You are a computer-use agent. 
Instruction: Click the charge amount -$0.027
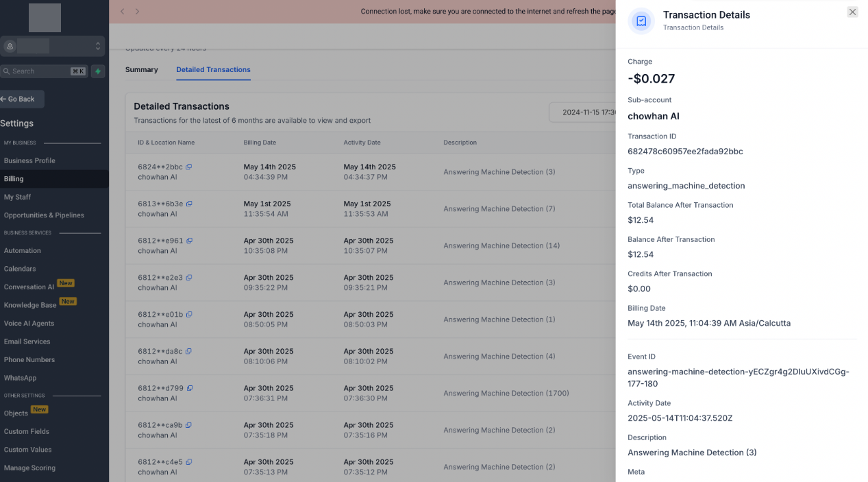pos(652,79)
